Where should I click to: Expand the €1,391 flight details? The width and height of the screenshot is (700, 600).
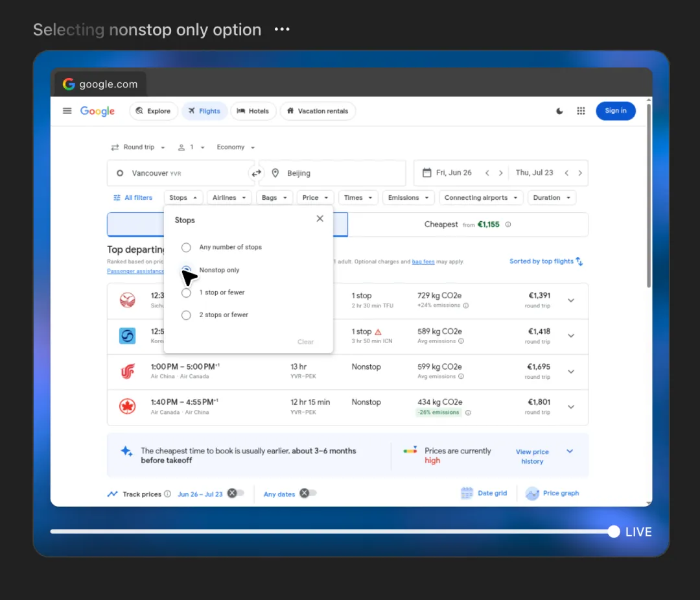click(571, 301)
